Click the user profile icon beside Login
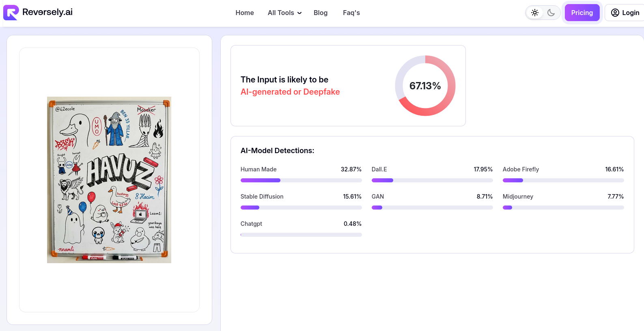644x331 pixels. (615, 13)
